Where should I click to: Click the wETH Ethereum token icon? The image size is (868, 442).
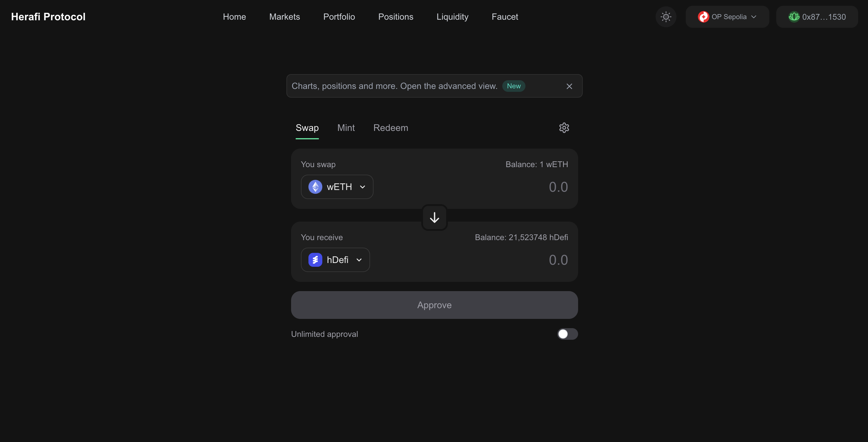click(x=315, y=187)
